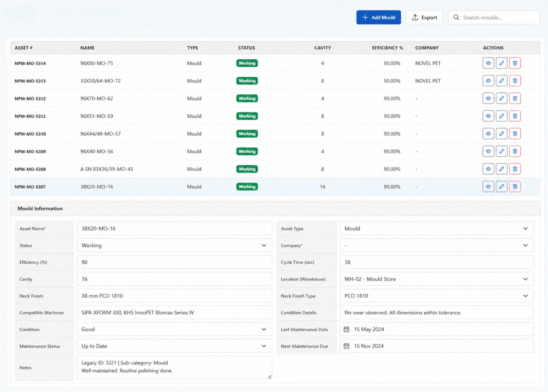View details of mould NPM-MO-5313
The height and width of the screenshot is (392, 548).
point(488,81)
